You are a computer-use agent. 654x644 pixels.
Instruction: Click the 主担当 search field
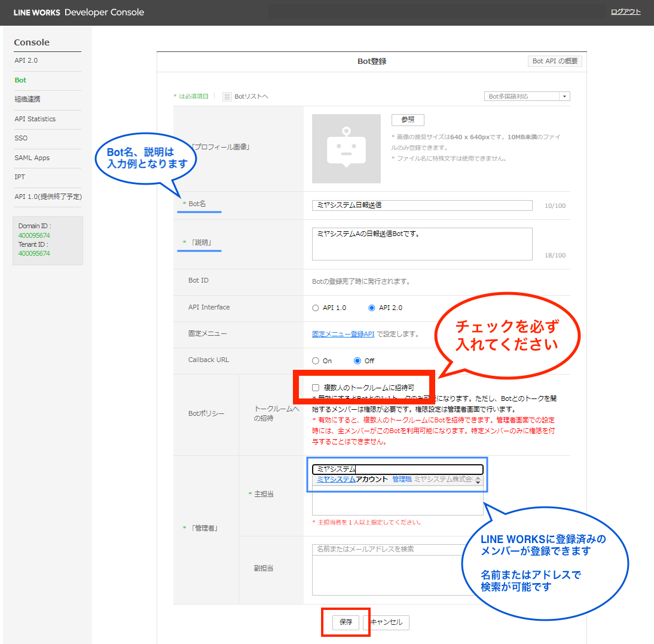click(398, 470)
